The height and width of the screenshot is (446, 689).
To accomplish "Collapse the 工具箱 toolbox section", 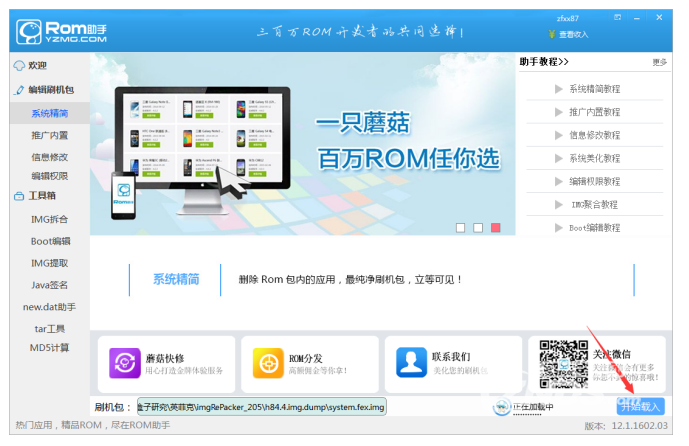I will click(x=42, y=196).
